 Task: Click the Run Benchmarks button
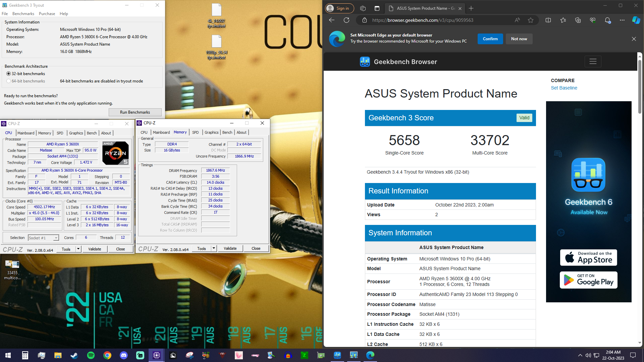point(135,112)
